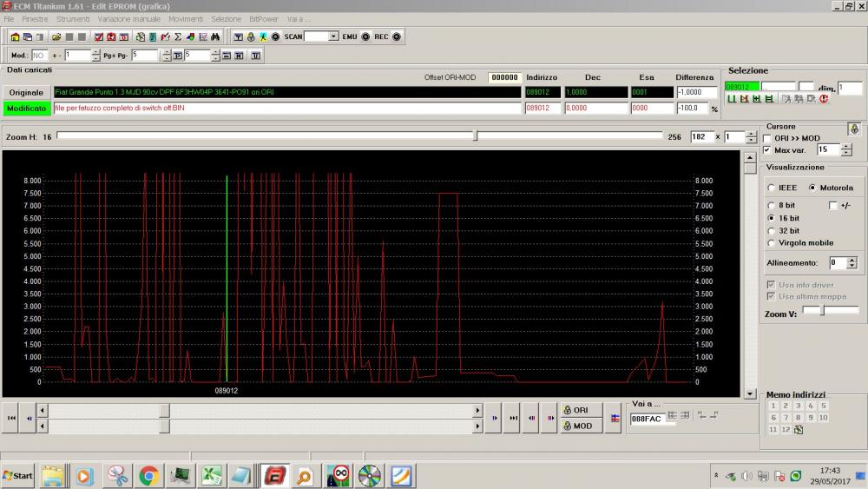Open the BitPower menu

click(x=264, y=19)
